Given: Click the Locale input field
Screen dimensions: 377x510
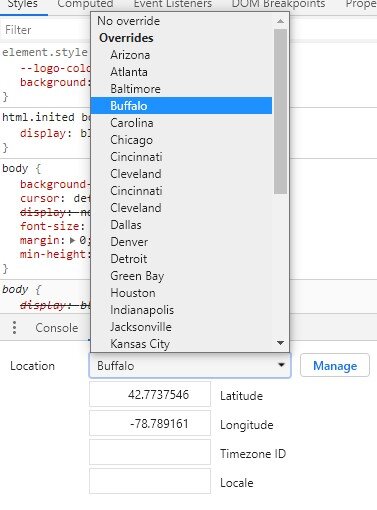Looking at the screenshot, I should pyautogui.click(x=150, y=482).
